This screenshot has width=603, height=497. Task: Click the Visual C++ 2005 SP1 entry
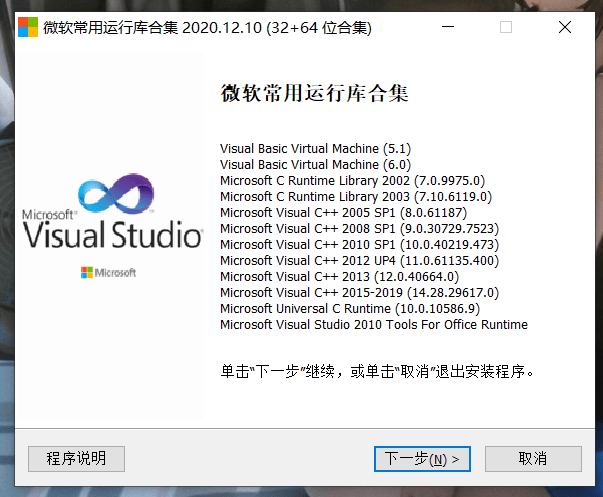click(343, 213)
